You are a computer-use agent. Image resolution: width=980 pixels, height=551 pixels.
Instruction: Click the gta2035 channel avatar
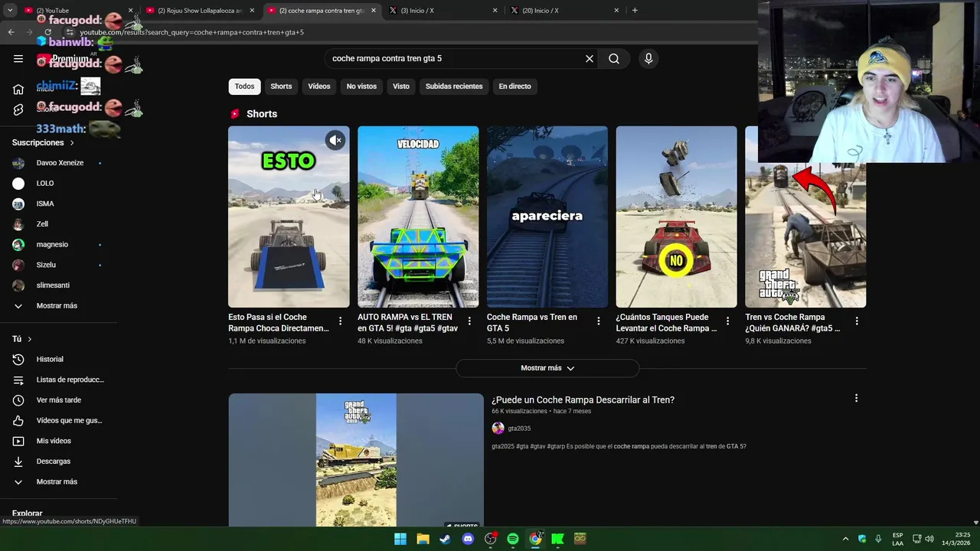coord(498,429)
